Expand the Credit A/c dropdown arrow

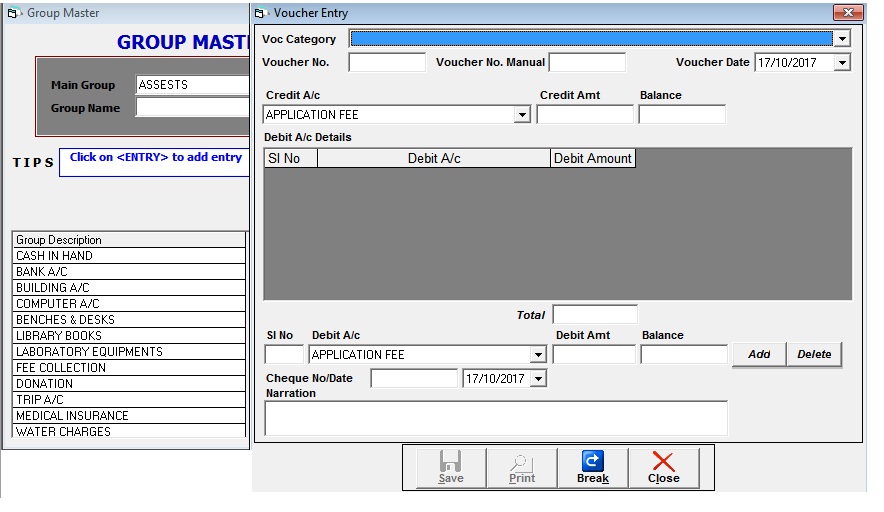tap(521, 115)
